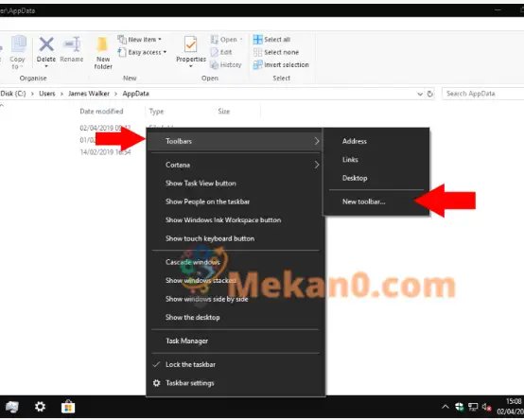Image resolution: width=524 pixels, height=420 pixels.
Task: Click the Delete icon in the ribbon
Action: coord(46,44)
